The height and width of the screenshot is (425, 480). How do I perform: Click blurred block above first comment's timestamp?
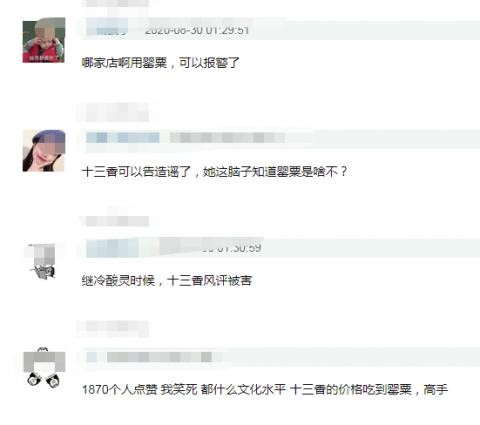115,4
